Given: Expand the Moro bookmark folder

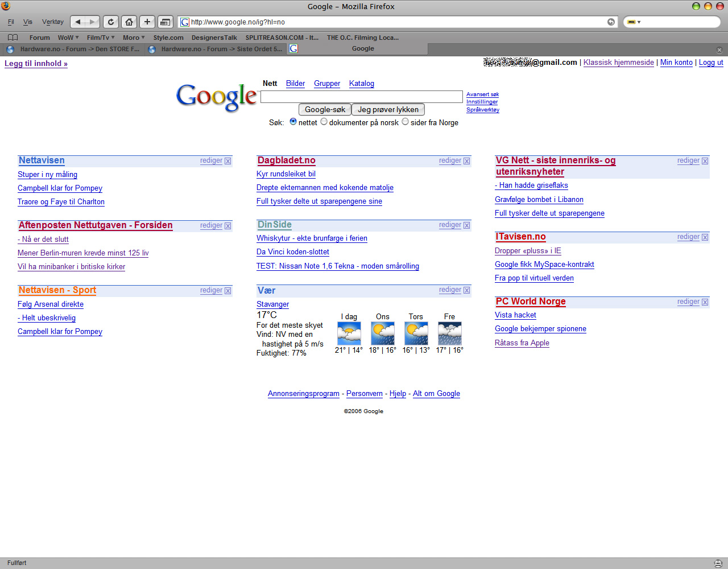Looking at the screenshot, I should (x=134, y=38).
